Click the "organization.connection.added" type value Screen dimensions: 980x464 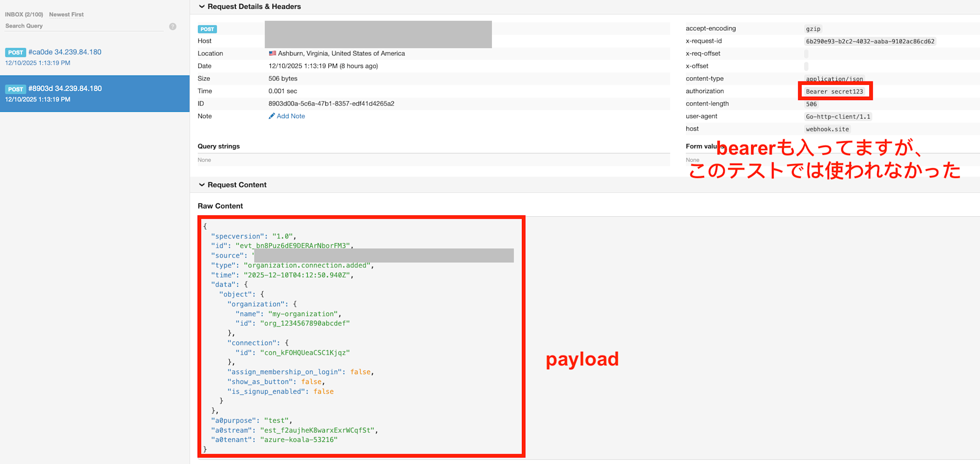(307, 265)
